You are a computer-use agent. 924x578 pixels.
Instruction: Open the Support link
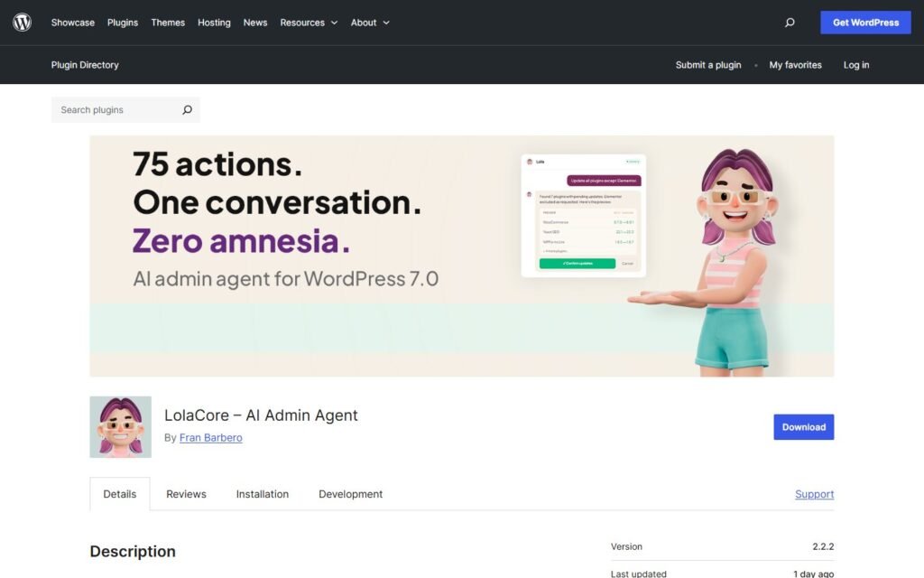815,494
